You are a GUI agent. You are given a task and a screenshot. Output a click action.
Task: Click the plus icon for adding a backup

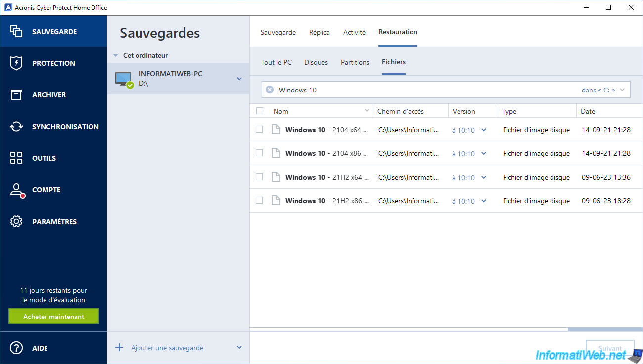point(119,347)
